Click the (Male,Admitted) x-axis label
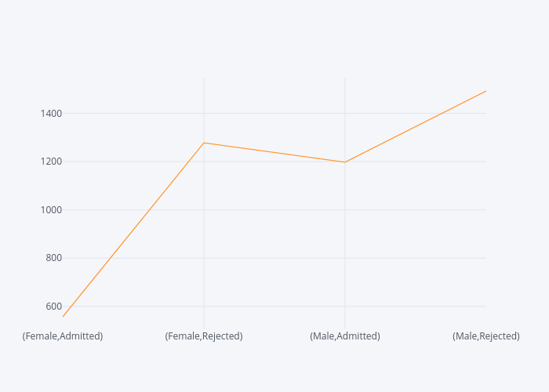The width and height of the screenshot is (549, 392). 345,336
